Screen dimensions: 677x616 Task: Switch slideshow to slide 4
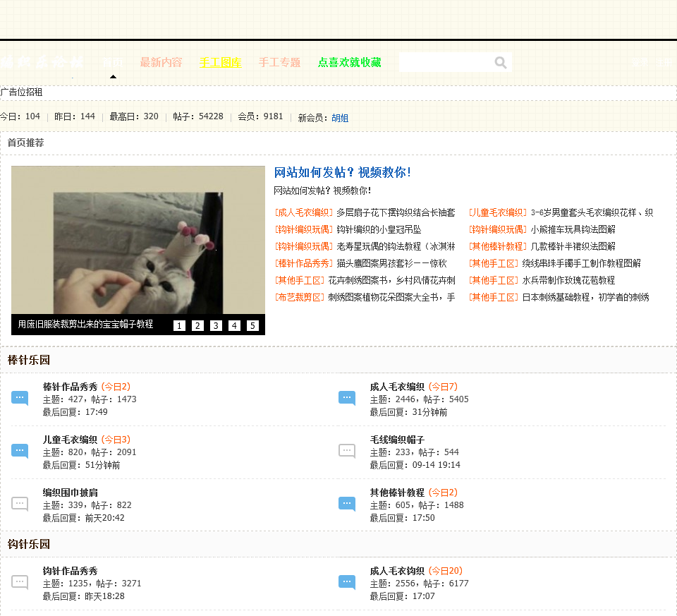[234, 326]
